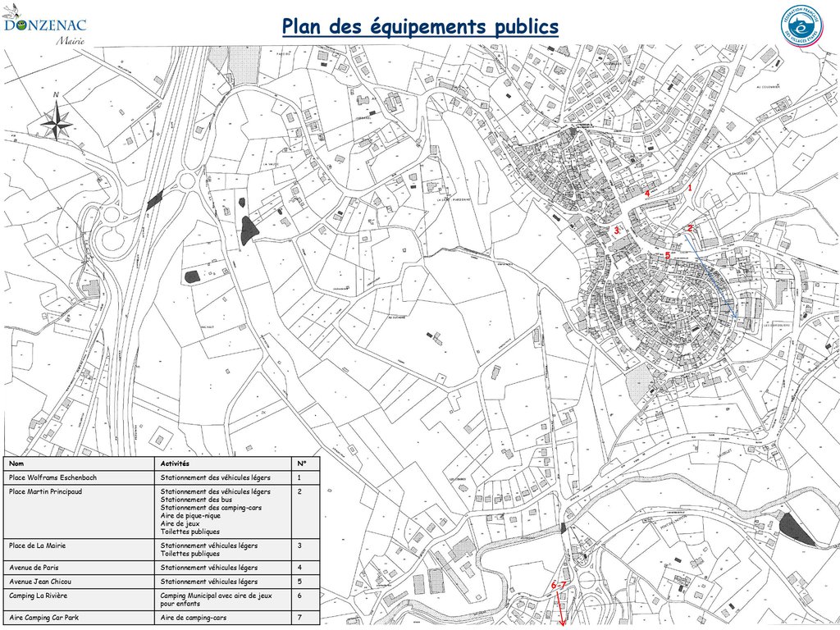Click "Aire de pique-nique" in the table
The width and height of the screenshot is (840, 630).
[190, 515]
